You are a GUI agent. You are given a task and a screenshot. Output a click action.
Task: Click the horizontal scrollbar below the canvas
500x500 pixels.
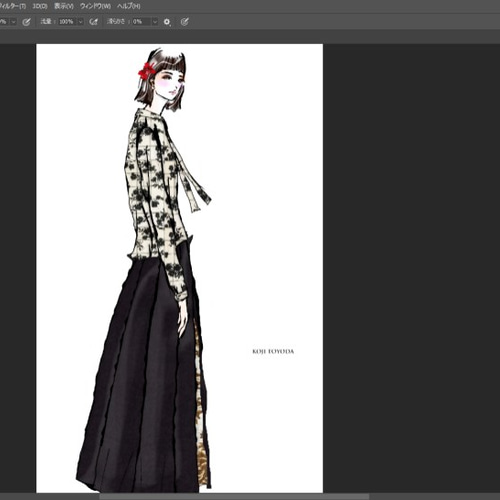pyautogui.click(x=233, y=497)
